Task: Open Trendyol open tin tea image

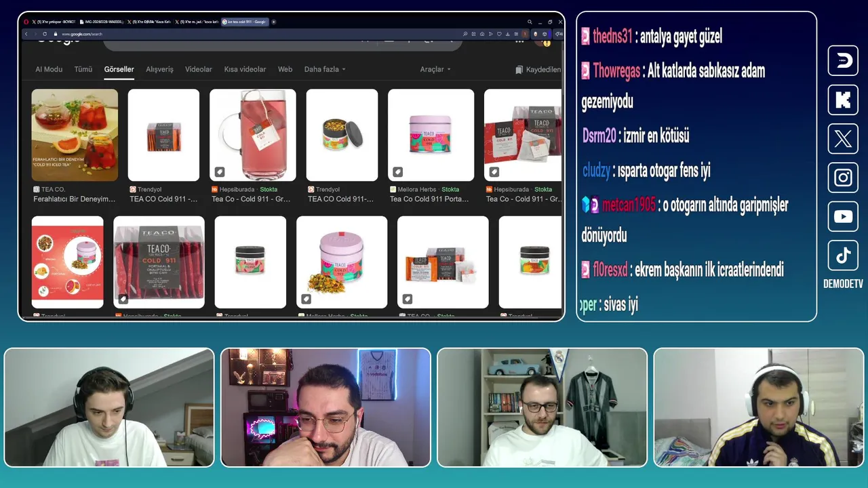Action: tap(342, 135)
